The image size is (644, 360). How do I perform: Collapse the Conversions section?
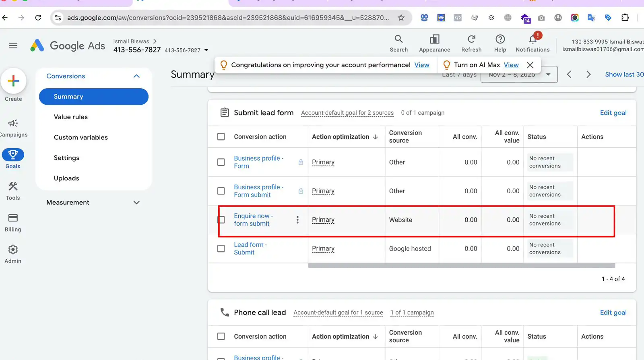coord(136,76)
